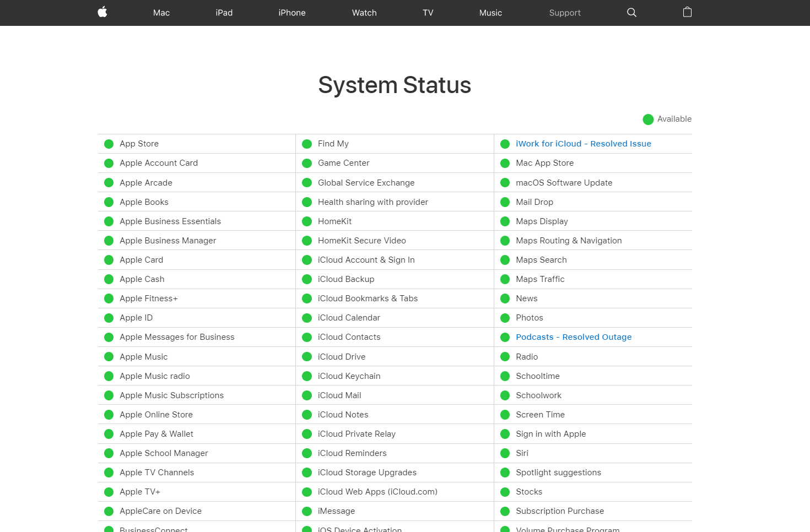810x532 pixels.
Task: Click green dot beside iMessage
Action: pyautogui.click(x=307, y=511)
